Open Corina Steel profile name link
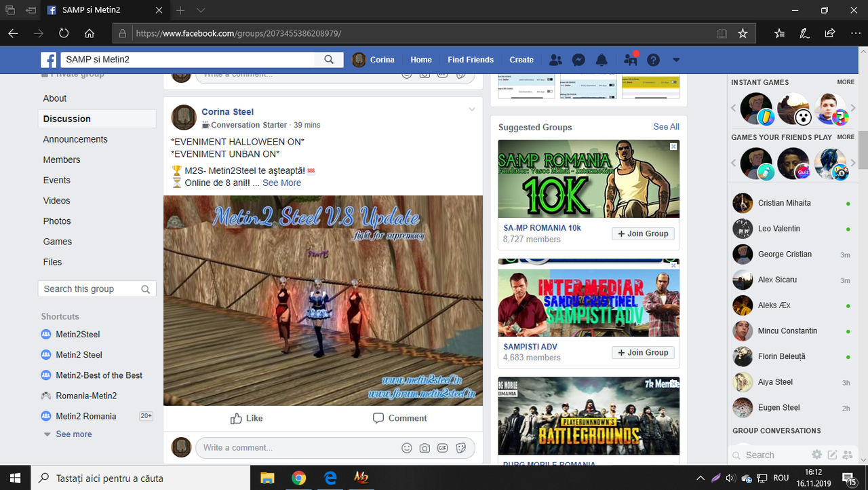Image resolution: width=868 pixels, height=490 pixels. click(228, 112)
